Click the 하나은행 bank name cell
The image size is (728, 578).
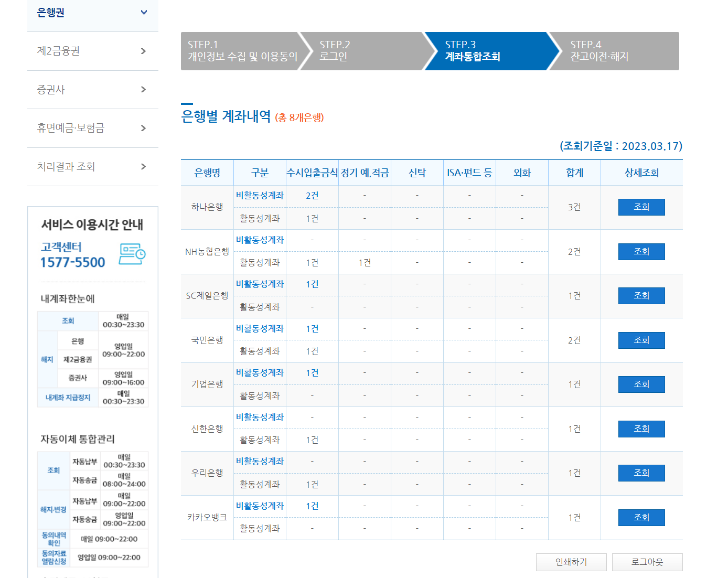[x=207, y=207]
